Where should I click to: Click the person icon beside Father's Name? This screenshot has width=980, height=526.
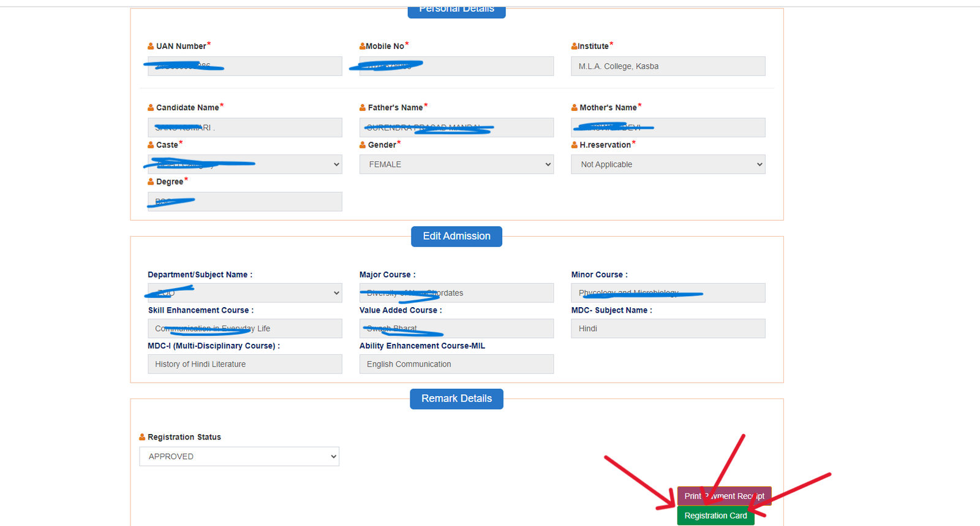(363, 107)
